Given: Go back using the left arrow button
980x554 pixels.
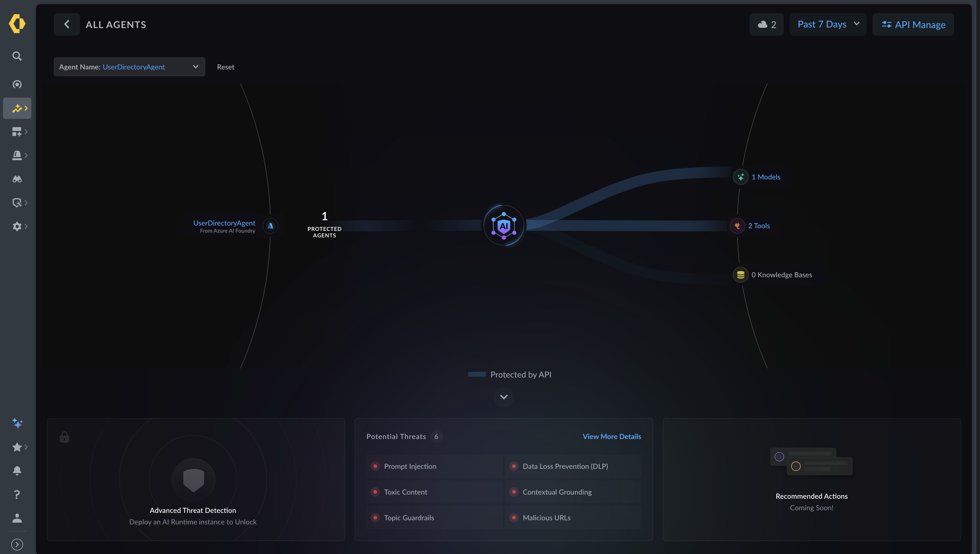Looking at the screenshot, I should click(x=67, y=24).
